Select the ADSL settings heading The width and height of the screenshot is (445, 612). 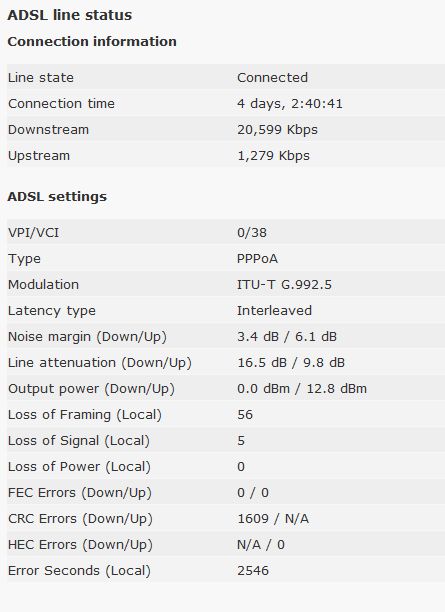click(x=57, y=196)
